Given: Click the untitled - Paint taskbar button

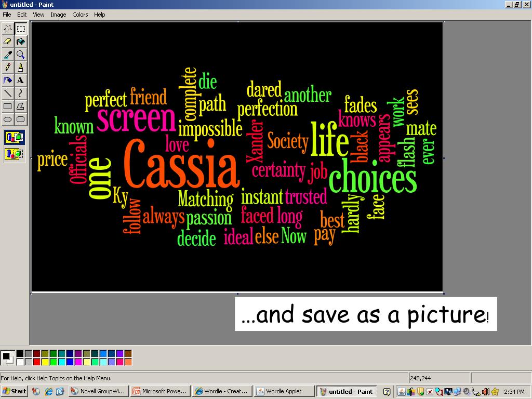Looking at the screenshot, I should 347,392.
